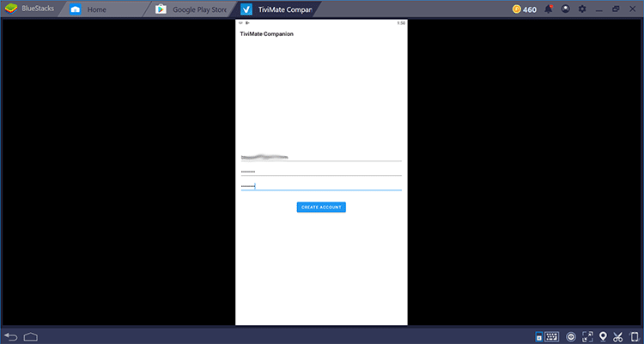644x344 pixels.
Task: Minimize the BlueStacks window
Action: pos(599,9)
